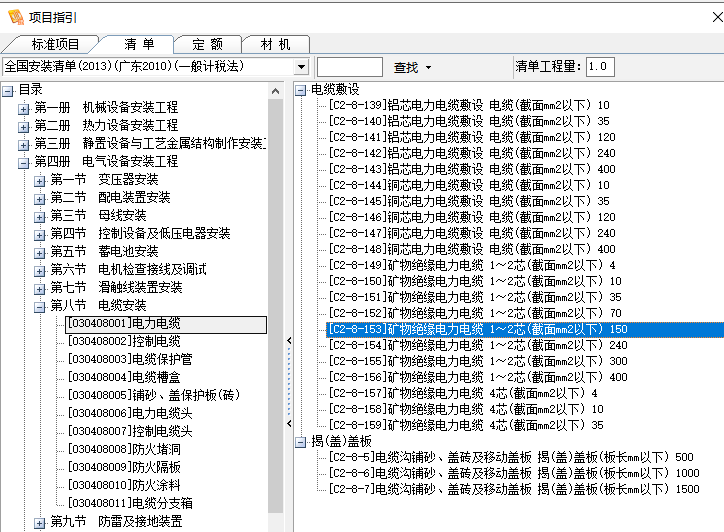Click the 清单工程量 value field
This screenshot has height=532, width=724.
coord(600,66)
